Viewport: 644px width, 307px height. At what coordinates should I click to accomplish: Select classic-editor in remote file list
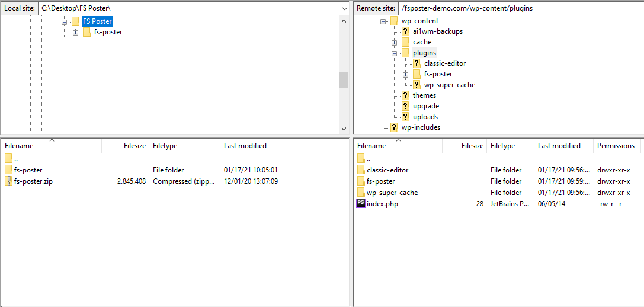pyautogui.click(x=387, y=170)
